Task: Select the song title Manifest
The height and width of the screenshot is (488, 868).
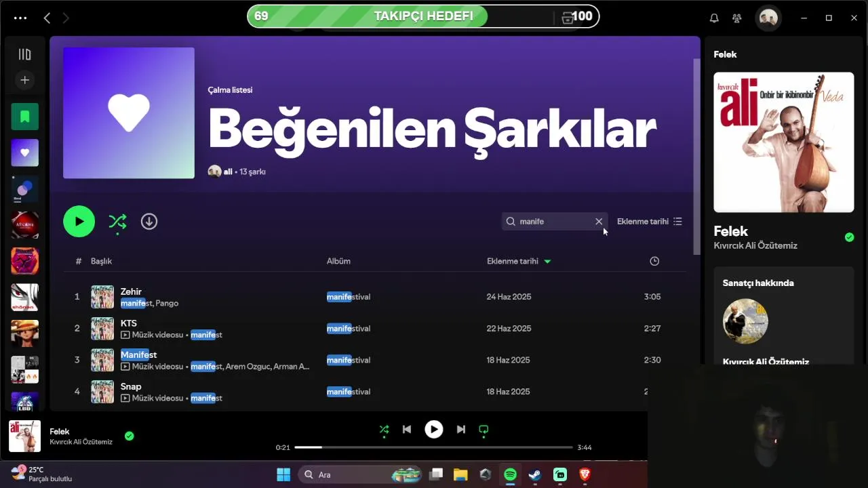Action: (x=138, y=354)
